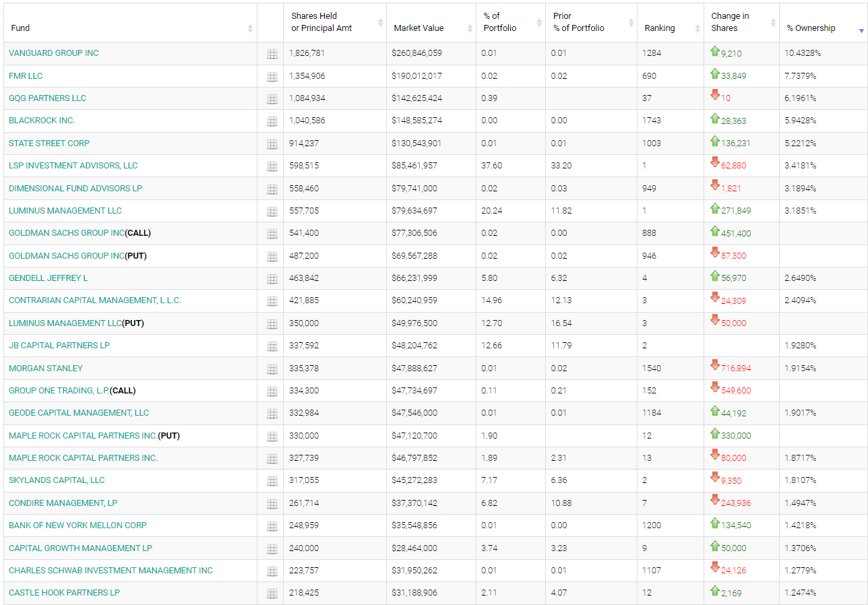Image resolution: width=868 pixels, height=605 pixels.
Task: Sort by Change in Shares column
Action: click(x=741, y=23)
